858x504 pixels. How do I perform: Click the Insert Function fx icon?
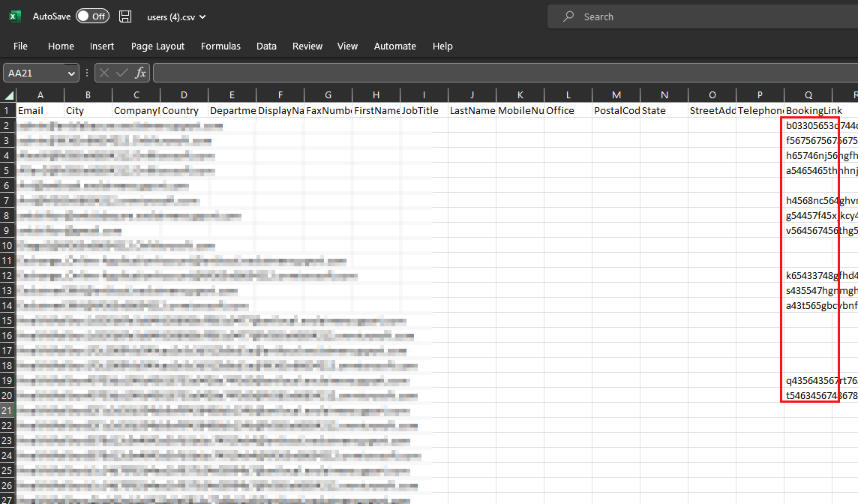140,73
